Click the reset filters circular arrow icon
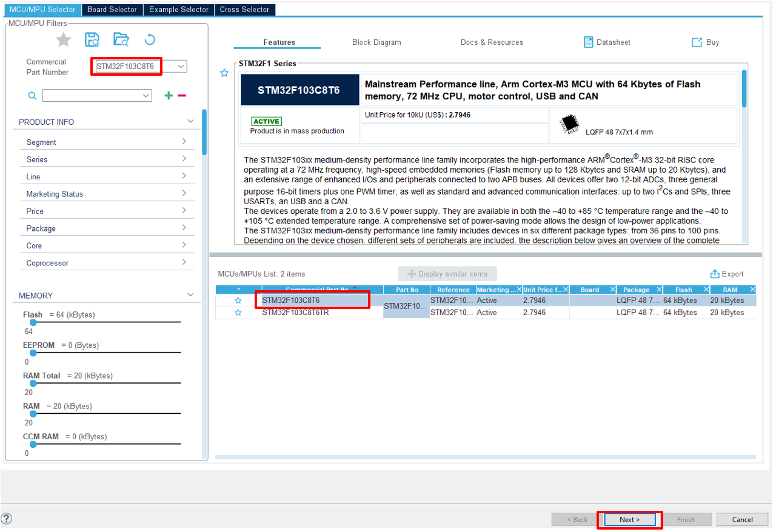 150,40
